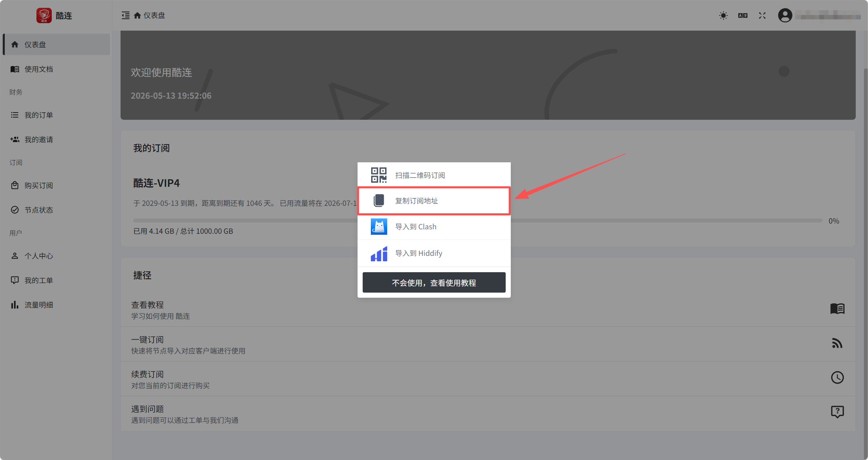Image resolution: width=868 pixels, height=460 pixels.
Task: Click the Hiddify bars icon
Action: click(379, 253)
